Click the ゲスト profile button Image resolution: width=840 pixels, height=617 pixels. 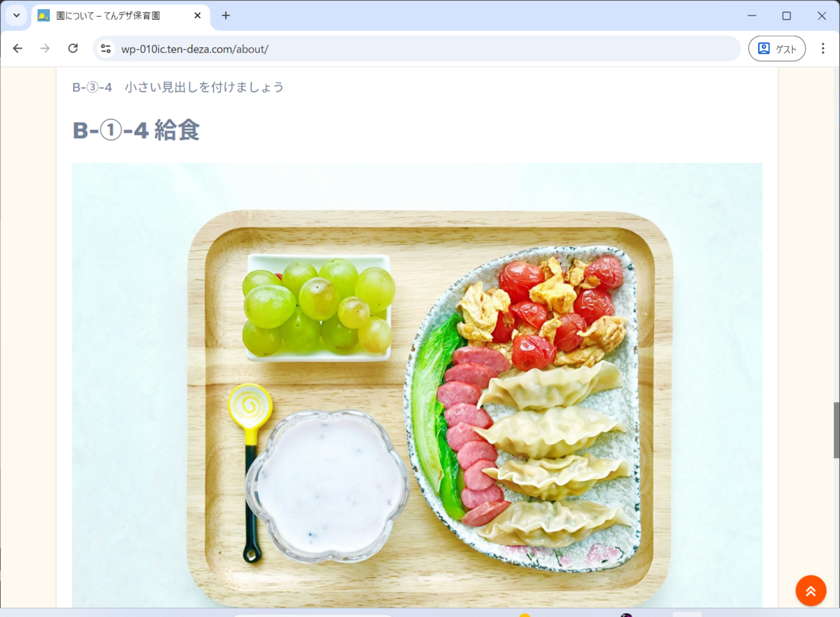pos(777,48)
